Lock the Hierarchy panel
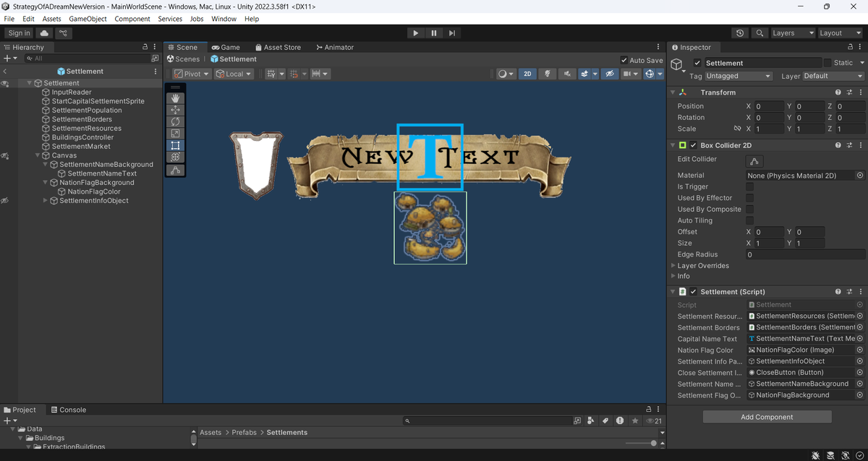868x461 pixels. [x=145, y=47]
